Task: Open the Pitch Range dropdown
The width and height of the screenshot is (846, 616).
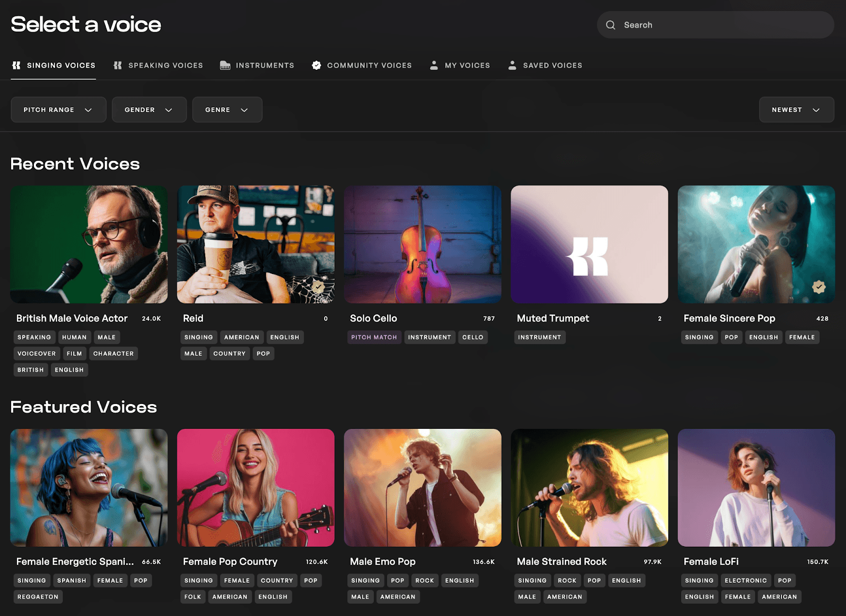Action: point(58,109)
